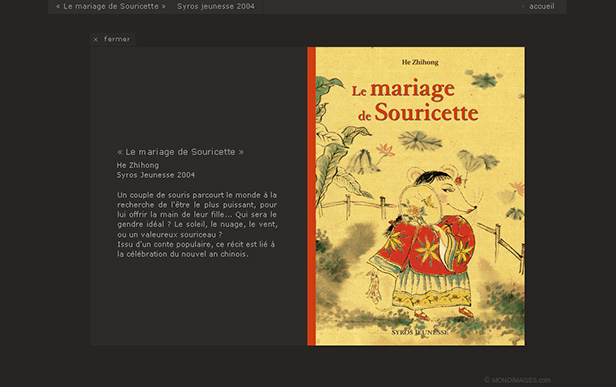Click the sentence 'Issu d'un conte populaire'

[x=196, y=249]
